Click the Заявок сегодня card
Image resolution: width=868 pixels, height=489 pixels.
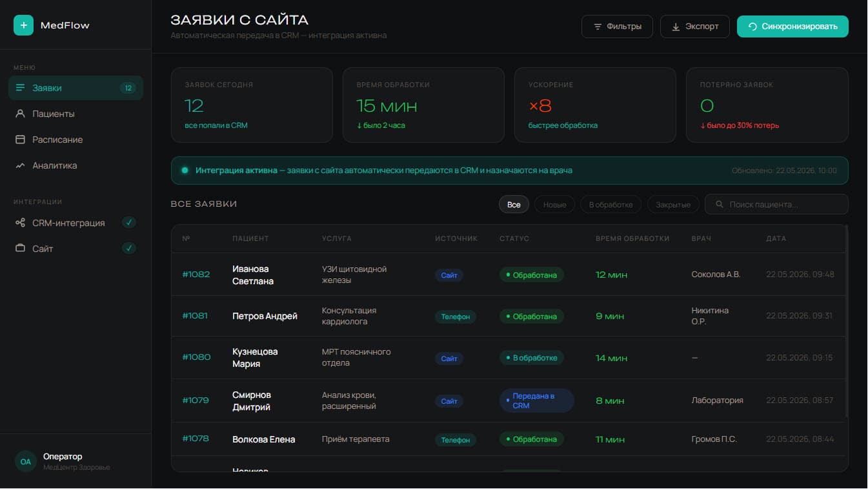pos(252,105)
